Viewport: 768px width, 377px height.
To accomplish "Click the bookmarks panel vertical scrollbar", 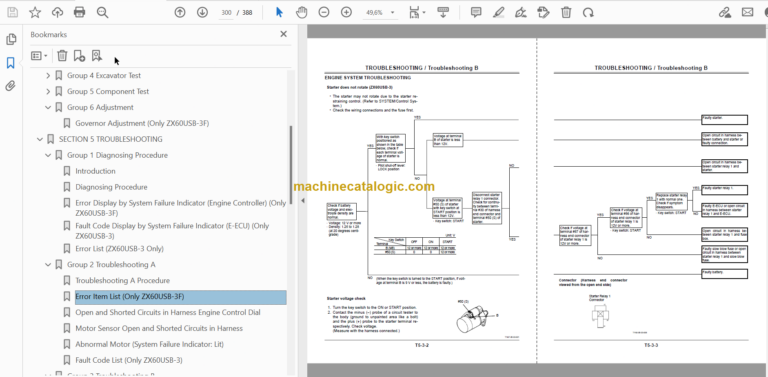I will click(x=291, y=165).
